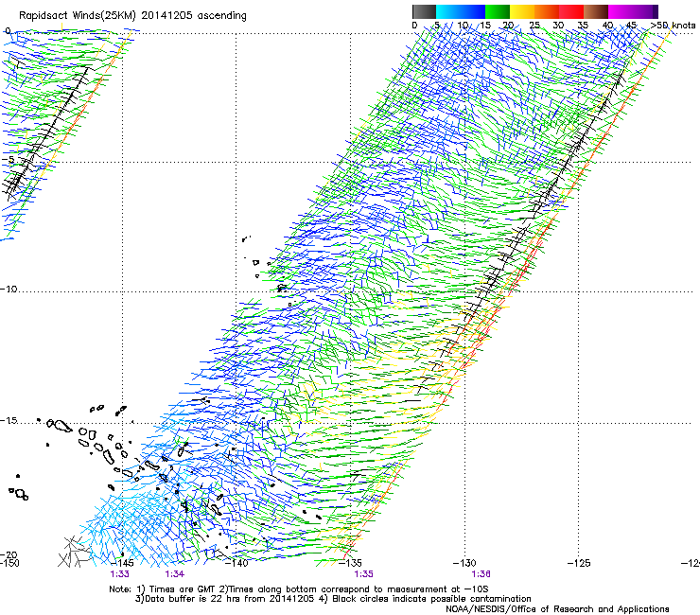Click the '-135' longitude axis label
This screenshot has width=700, height=615.
350,563
